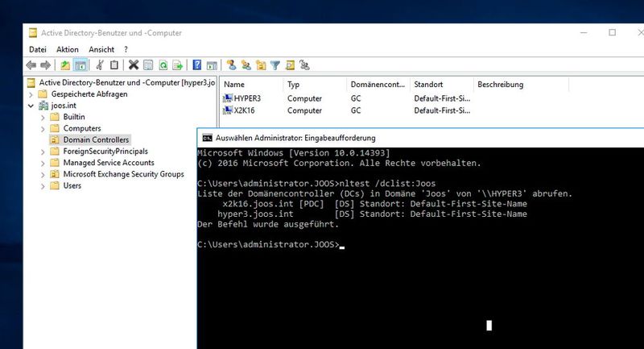Click the Find objects toolbar icon

click(290, 65)
